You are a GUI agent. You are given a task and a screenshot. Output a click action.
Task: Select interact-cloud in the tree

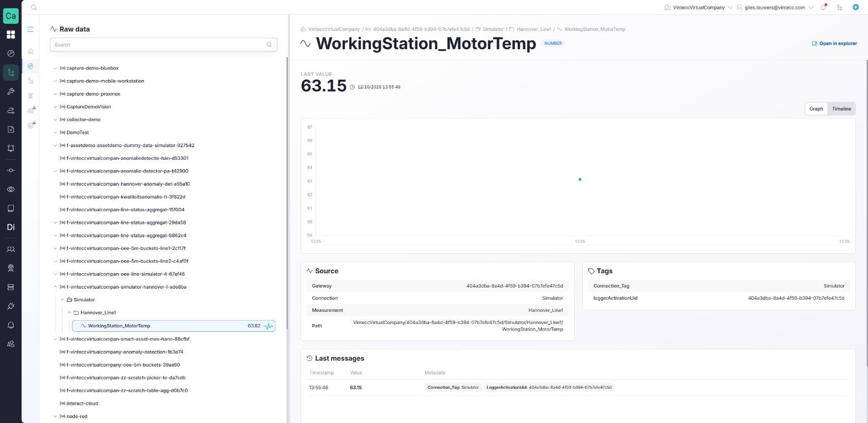pyautogui.click(x=82, y=404)
